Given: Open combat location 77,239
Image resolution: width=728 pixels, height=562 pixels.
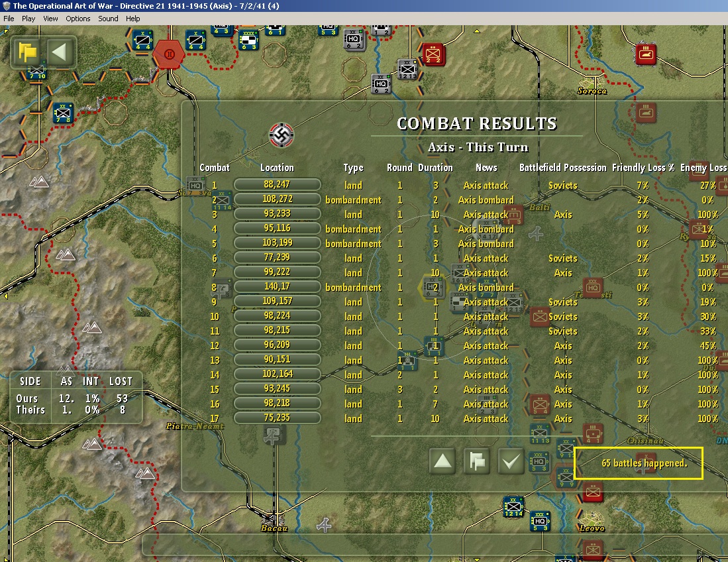Looking at the screenshot, I should tap(277, 257).
